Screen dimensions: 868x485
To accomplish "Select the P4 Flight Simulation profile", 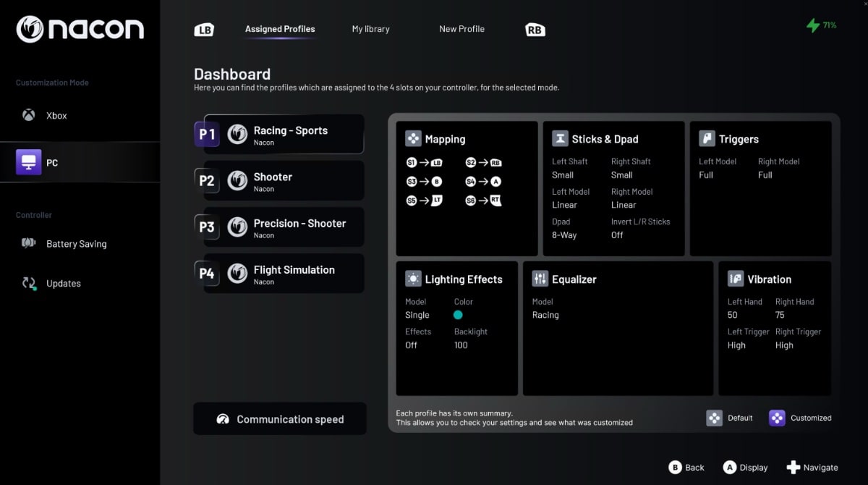I will (x=282, y=274).
